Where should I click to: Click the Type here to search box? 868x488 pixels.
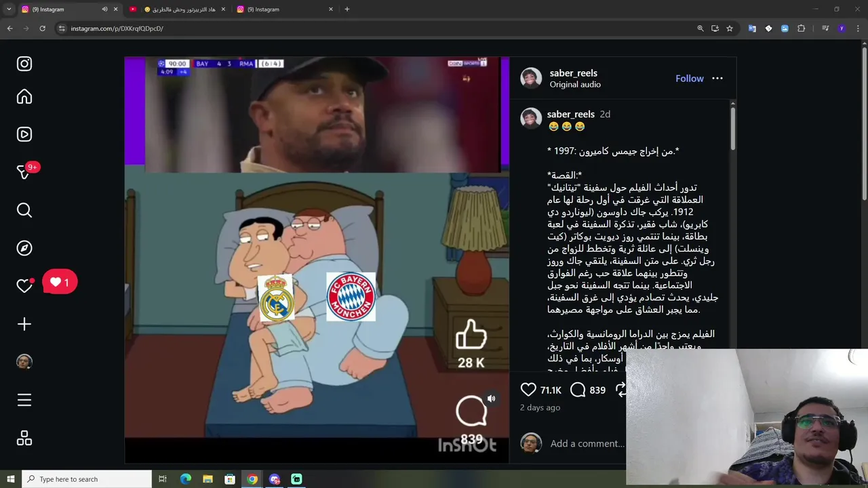tap(87, 479)
